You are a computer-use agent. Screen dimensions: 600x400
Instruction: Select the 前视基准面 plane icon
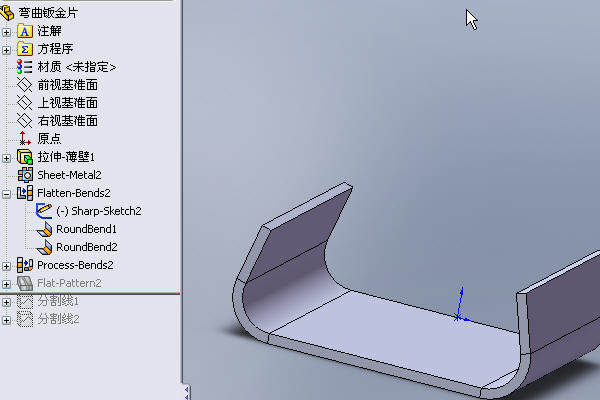(24, 85)
